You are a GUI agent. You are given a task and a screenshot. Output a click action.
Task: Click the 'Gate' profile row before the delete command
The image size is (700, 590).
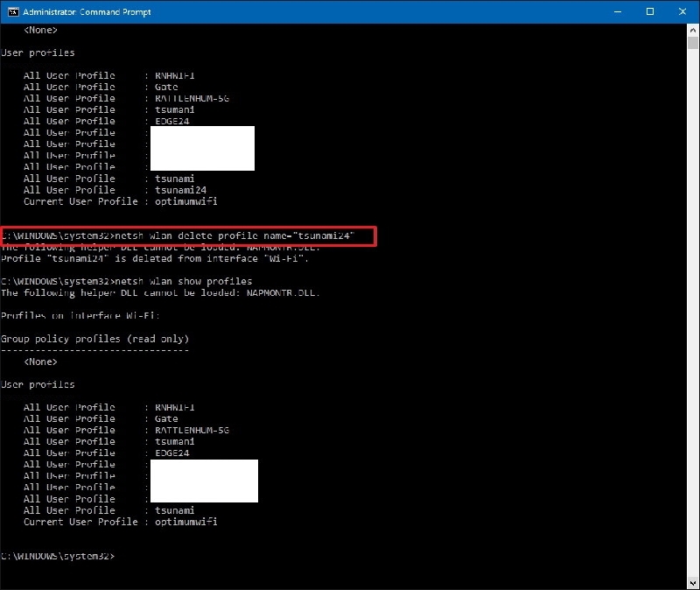101,87
